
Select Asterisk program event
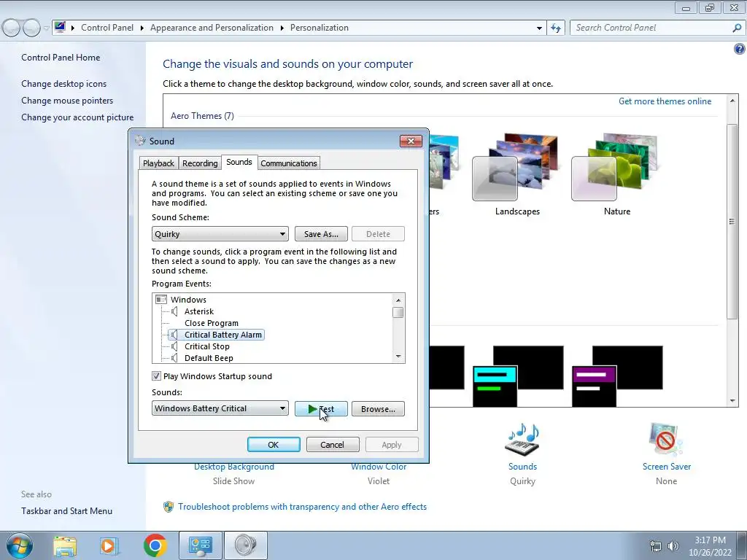[199, 311]
